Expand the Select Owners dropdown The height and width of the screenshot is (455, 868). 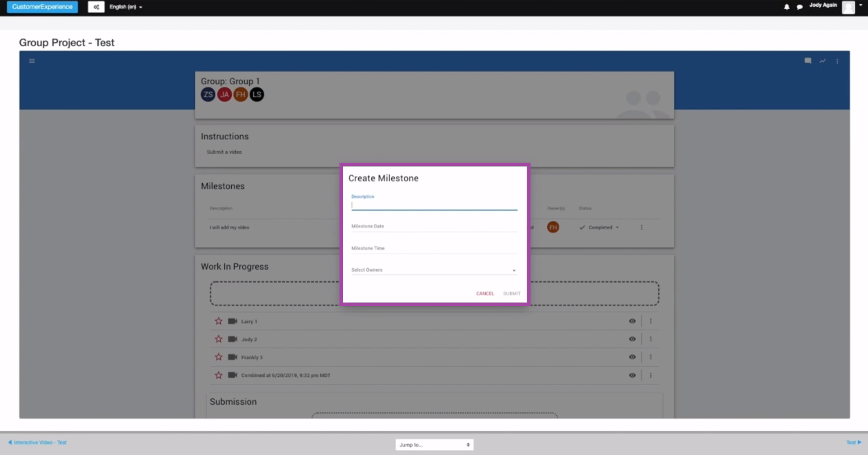(x=434, y=270)
